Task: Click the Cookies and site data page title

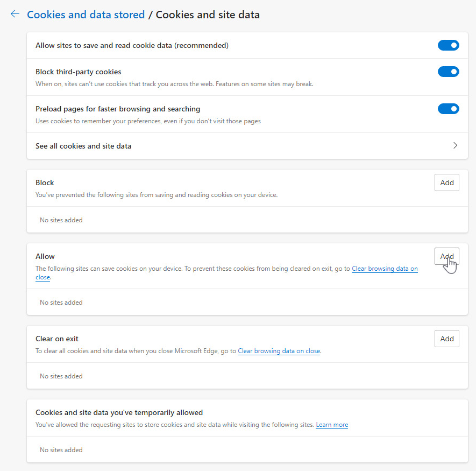Action: (x=208, y=15)
